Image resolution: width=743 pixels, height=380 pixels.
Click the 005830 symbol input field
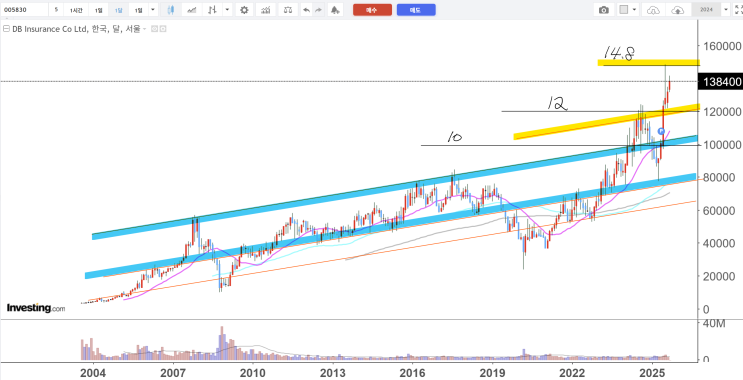point(25,10)
